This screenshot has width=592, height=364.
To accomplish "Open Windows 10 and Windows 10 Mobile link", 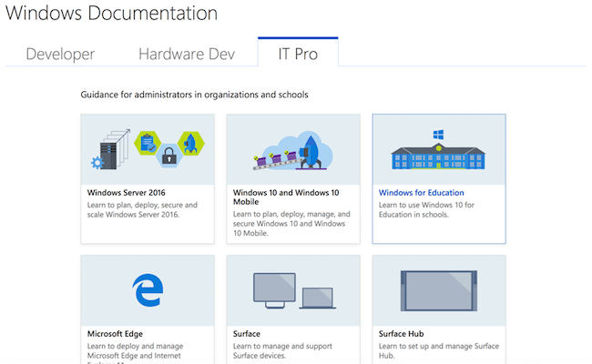I will coord(286,197).
